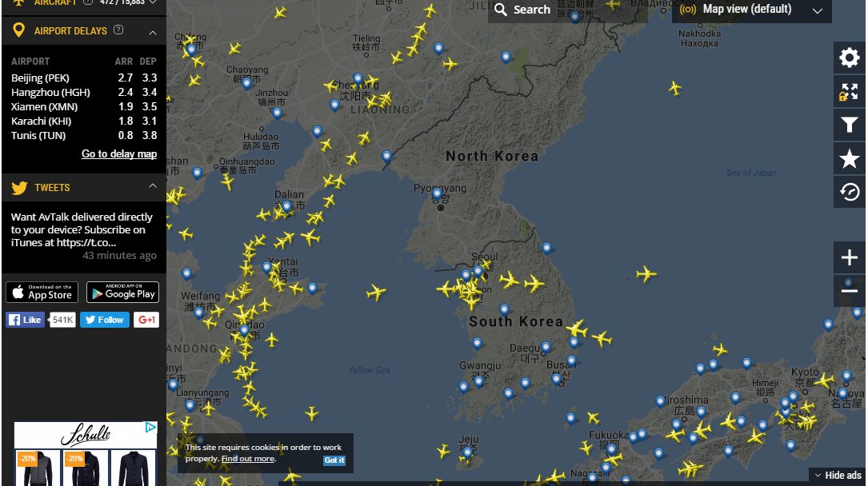Click the ARR column header
This screenshot has height=486, width=868.
click(x=123, y=62)
